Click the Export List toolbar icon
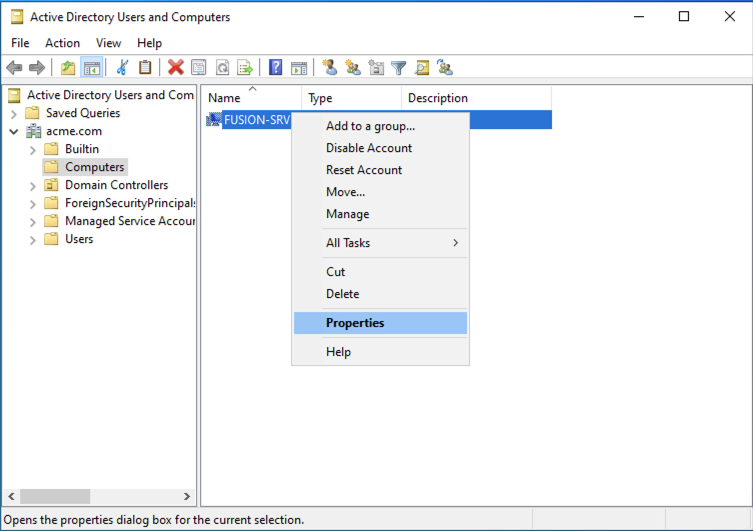 tap(245, 68)
